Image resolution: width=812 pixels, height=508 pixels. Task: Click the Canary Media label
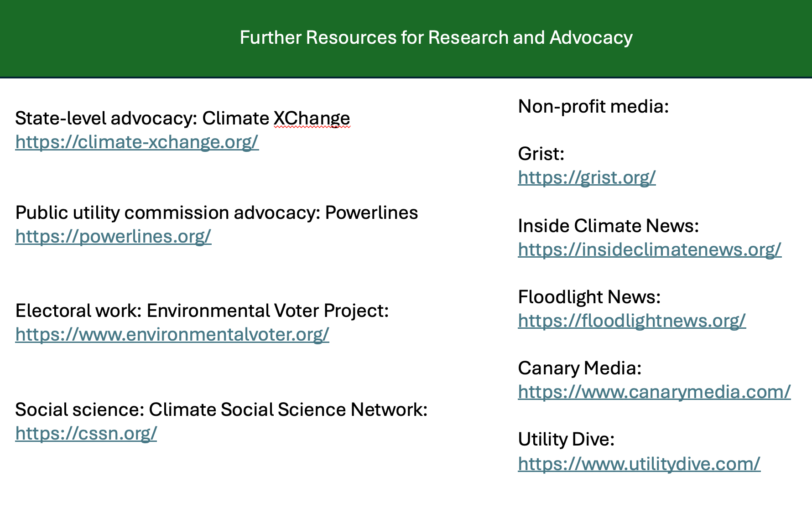[x=579, y=368]
